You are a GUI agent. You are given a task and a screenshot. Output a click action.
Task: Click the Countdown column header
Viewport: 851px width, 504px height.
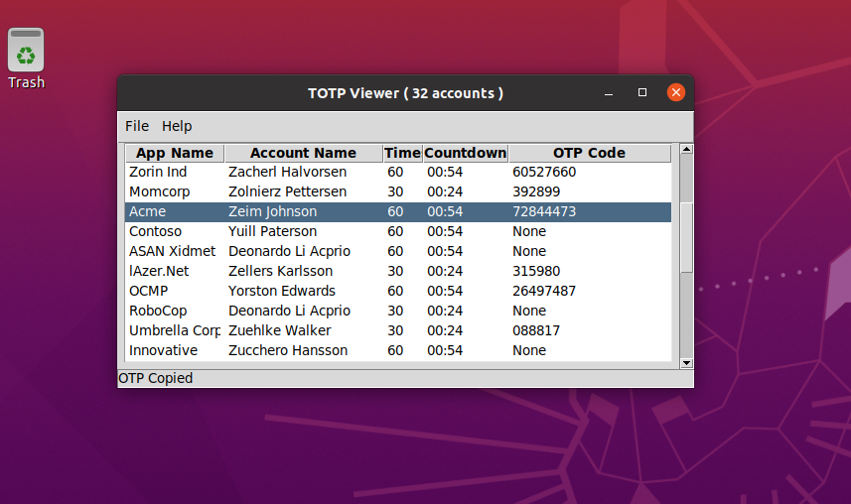465,153
